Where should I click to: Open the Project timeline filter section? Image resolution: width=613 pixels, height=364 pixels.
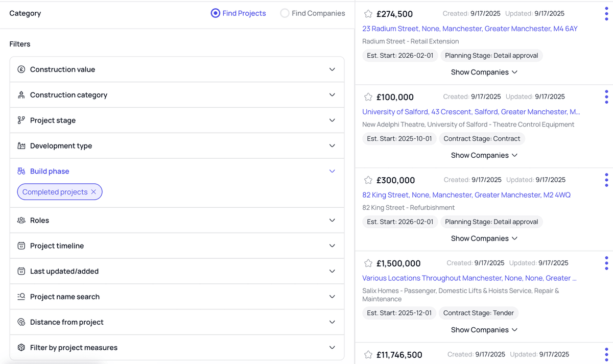177,246
